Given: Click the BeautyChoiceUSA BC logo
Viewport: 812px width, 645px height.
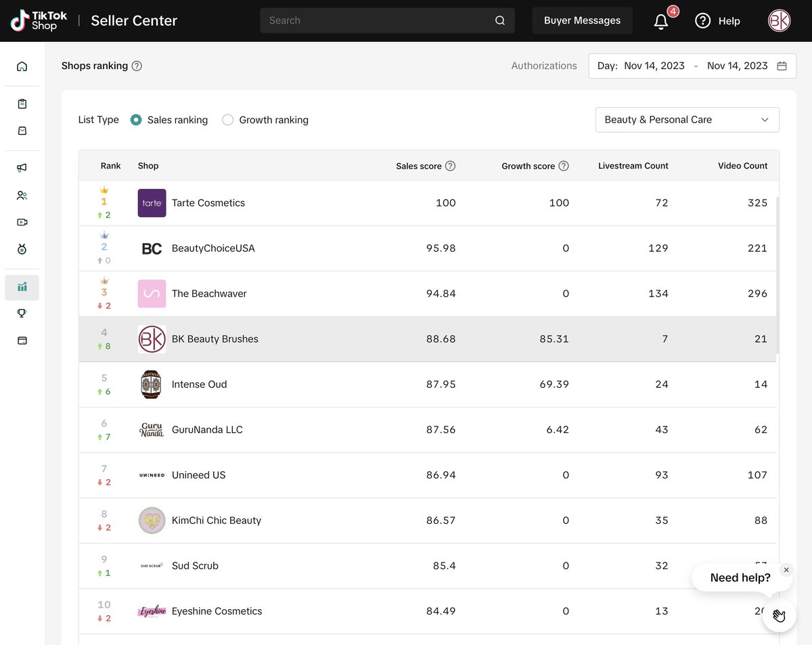Looking at the screenshot, I should [x=152, y=248].
